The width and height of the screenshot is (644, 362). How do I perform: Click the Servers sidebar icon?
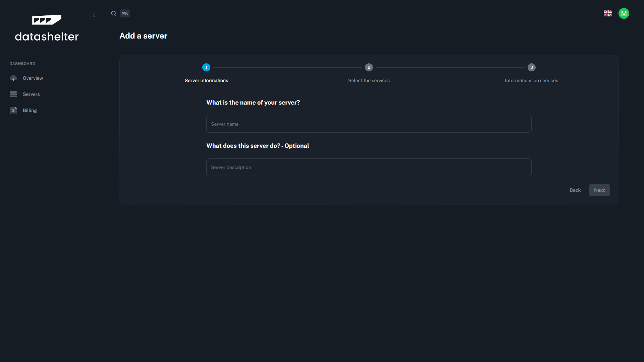click(x=13, y=94)
